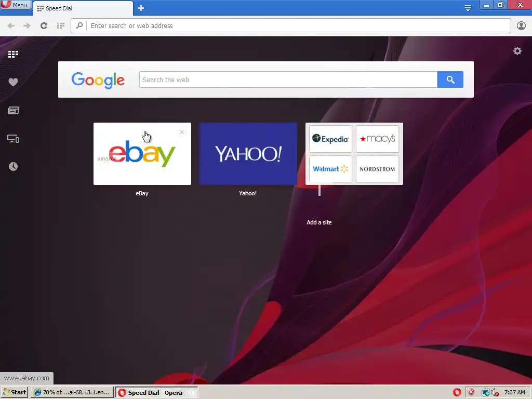Click the address bar search magnifier icon
532x399 pixels.
(79, 26)
